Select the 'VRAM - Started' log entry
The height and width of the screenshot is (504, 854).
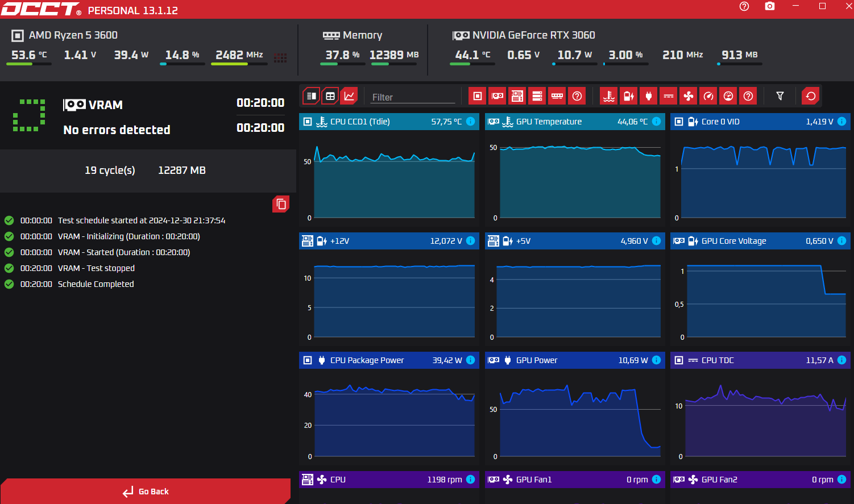click(x=124, y=252)
